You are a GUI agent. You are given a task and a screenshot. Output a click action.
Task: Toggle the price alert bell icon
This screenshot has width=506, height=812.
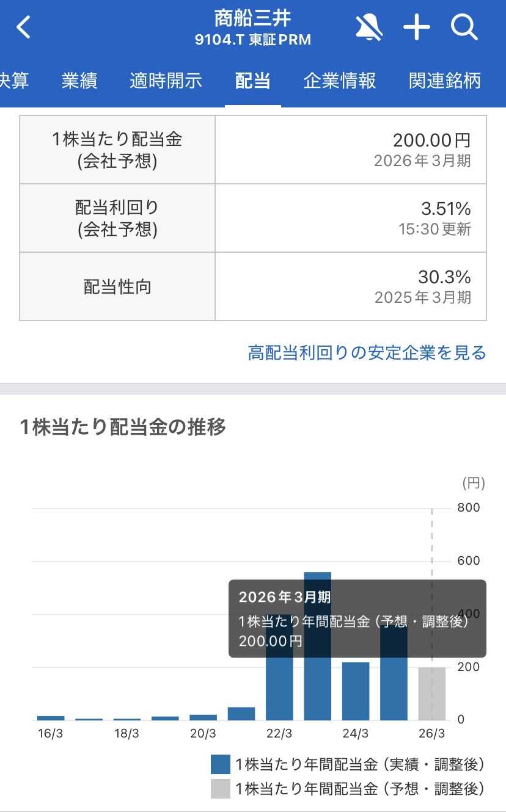coord(369,28)
